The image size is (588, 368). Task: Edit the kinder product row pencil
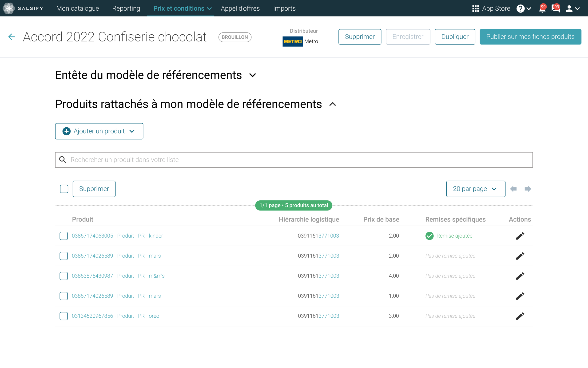point(520,236)
